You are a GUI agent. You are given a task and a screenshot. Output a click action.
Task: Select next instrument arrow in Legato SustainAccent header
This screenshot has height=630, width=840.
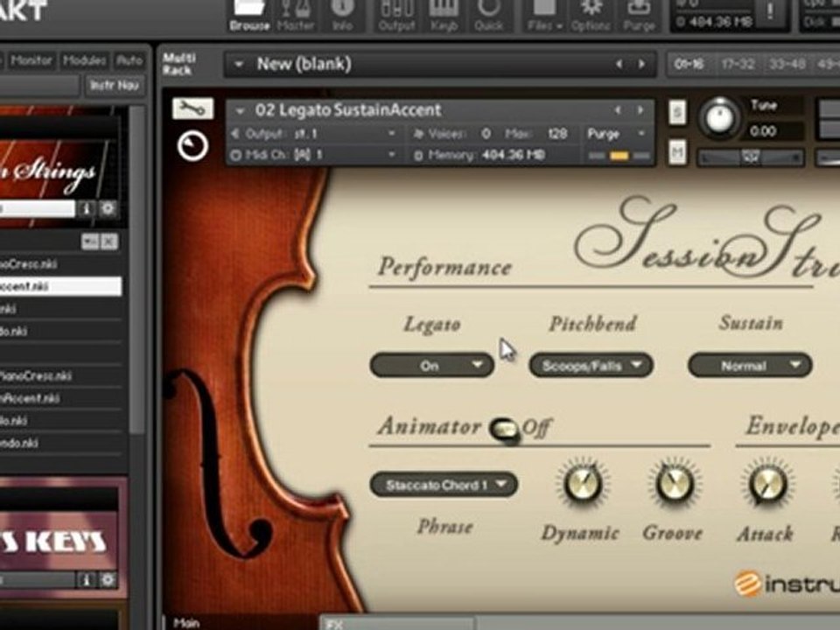point(640,110)
